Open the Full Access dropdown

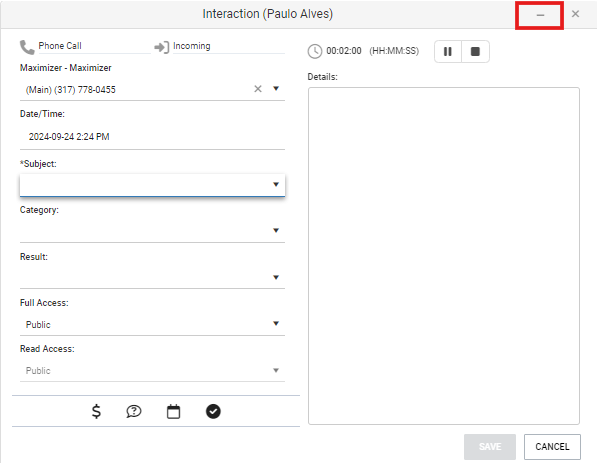(152, 324)
